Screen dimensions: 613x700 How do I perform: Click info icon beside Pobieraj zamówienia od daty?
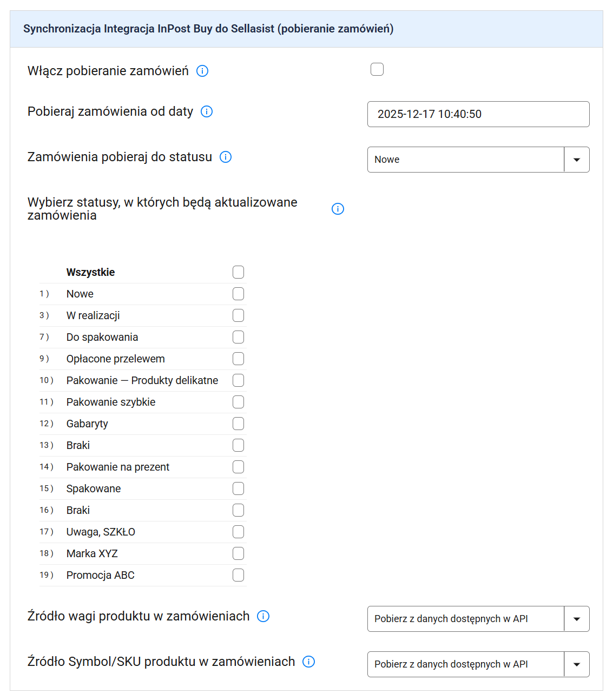(x=207, y=111)
